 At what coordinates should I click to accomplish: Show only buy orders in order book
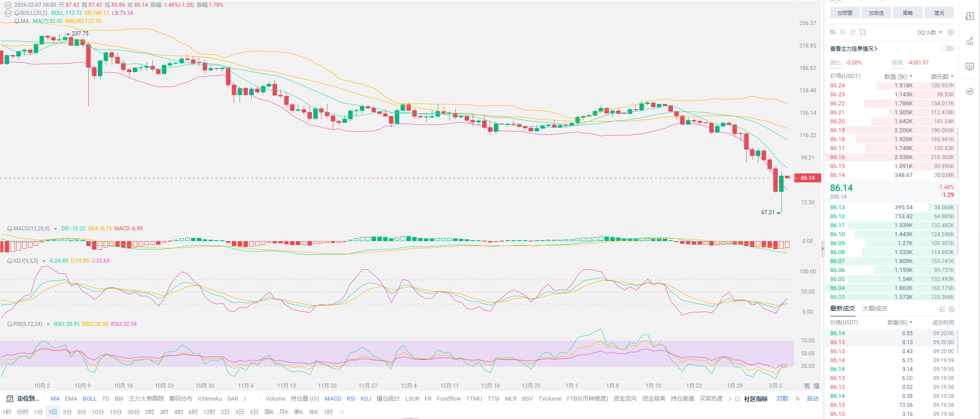click(843, 32)
